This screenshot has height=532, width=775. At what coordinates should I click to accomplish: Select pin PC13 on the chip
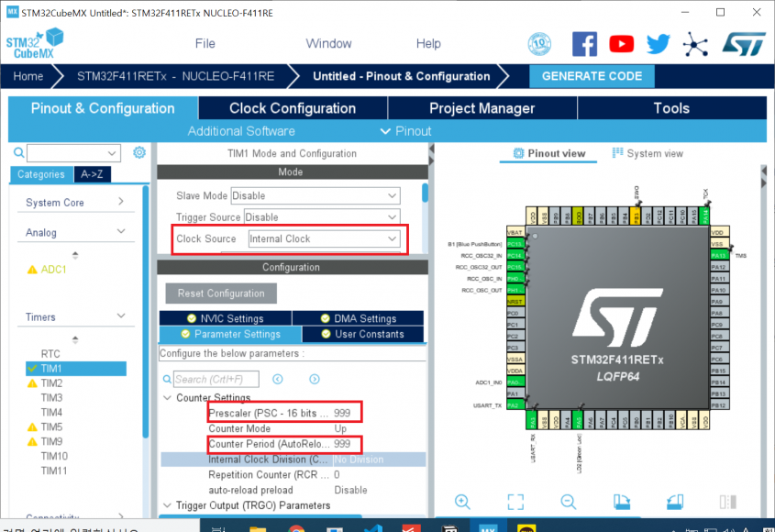[x=515, y=244]
